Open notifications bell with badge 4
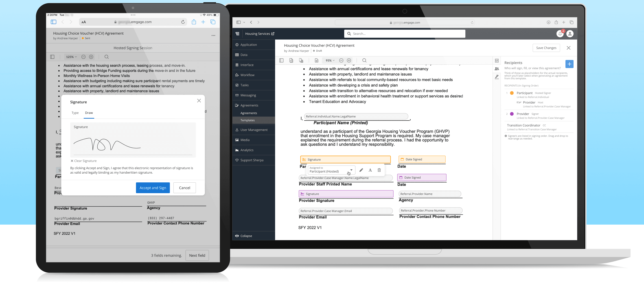Screen dimensions: 644x283 coord(560,34)
